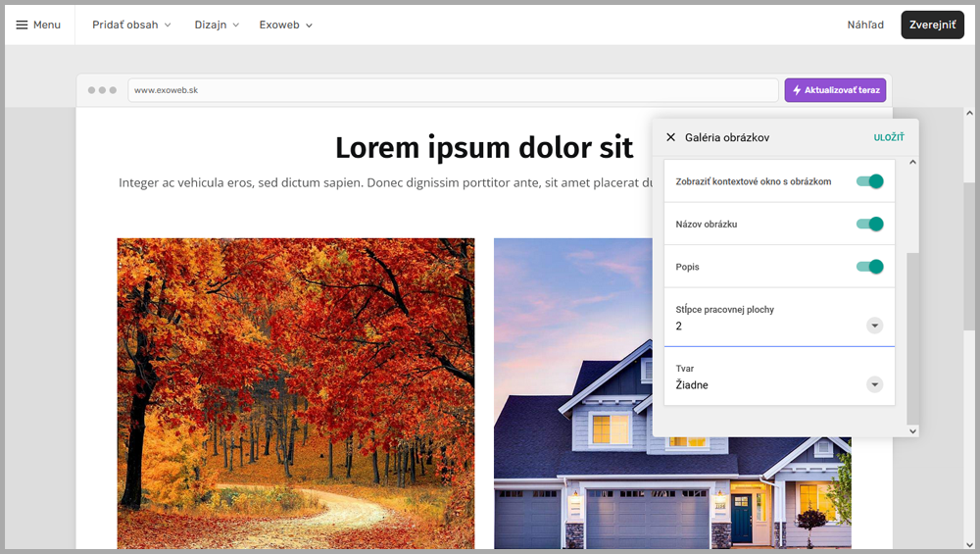Image resolution: width=980 pixels, height=554 pixels.
Task: Expand the Dizajn menu
Action: pos(217,25)
